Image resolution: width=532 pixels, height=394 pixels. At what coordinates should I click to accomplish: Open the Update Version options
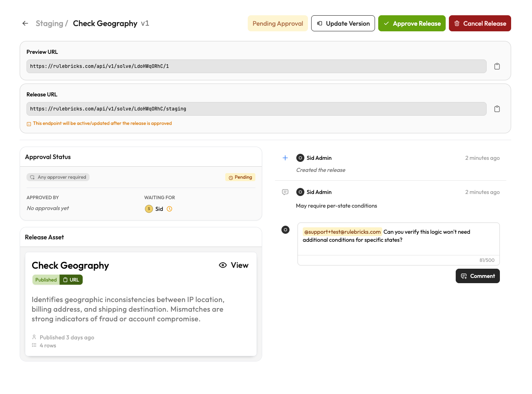click(x=343, y=23)
